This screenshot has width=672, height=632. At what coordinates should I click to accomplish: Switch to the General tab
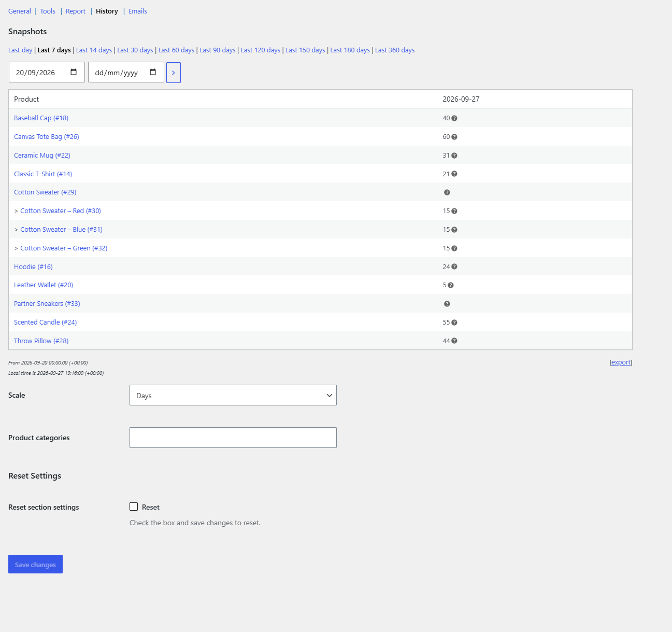click(20, 11)
